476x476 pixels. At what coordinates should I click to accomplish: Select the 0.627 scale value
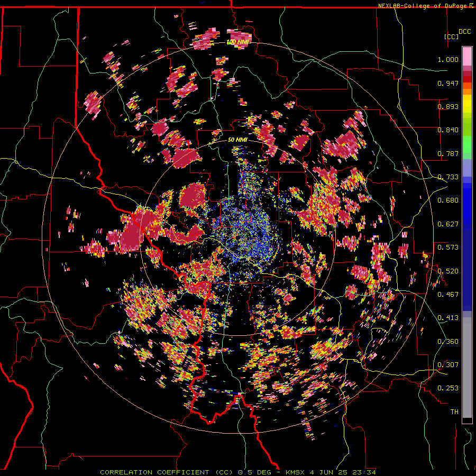click(x=448, y=224)
